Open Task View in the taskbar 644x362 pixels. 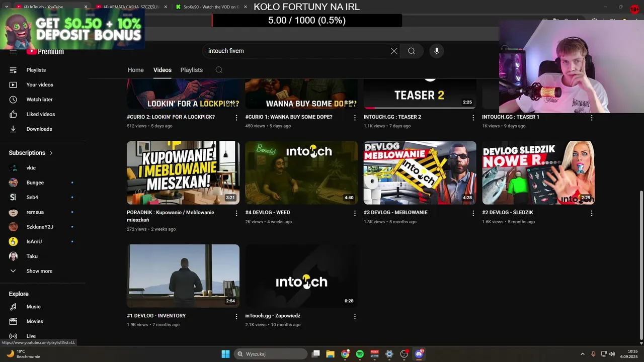(x=315, y=354)
